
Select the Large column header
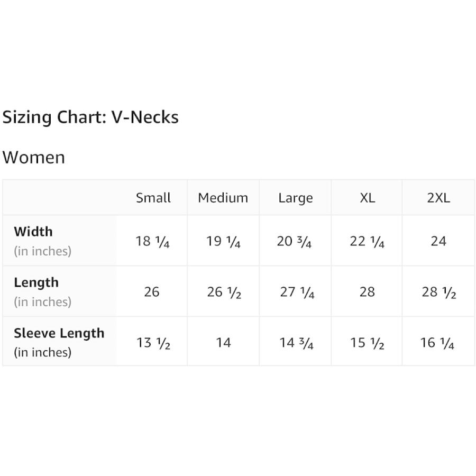(295, 198)
